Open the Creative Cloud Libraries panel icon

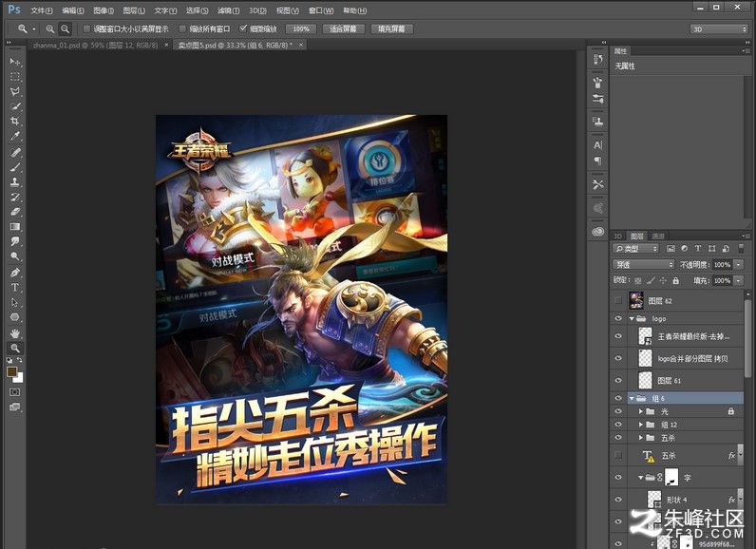tap(597, 232)
